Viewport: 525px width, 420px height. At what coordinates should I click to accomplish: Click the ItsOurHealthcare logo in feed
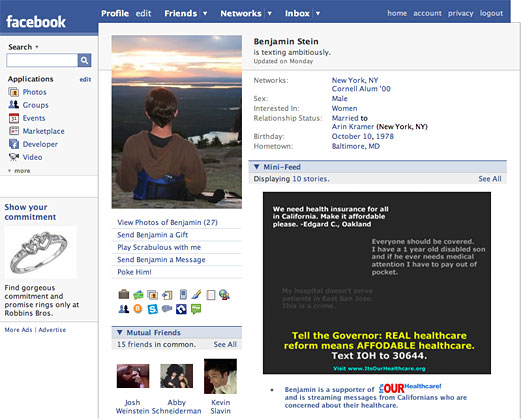tap(410, 388)
